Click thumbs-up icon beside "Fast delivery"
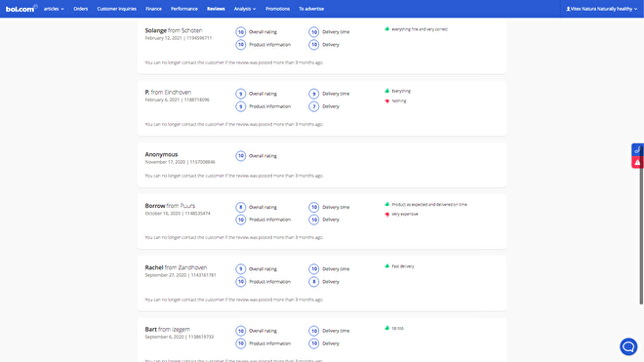The image size is (644, 362). 387,266
